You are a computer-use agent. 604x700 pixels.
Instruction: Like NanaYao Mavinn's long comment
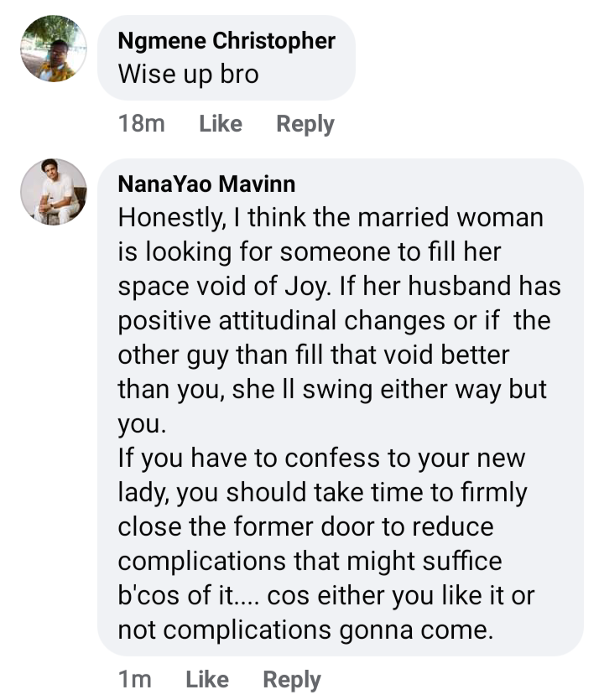pos(207,680)
